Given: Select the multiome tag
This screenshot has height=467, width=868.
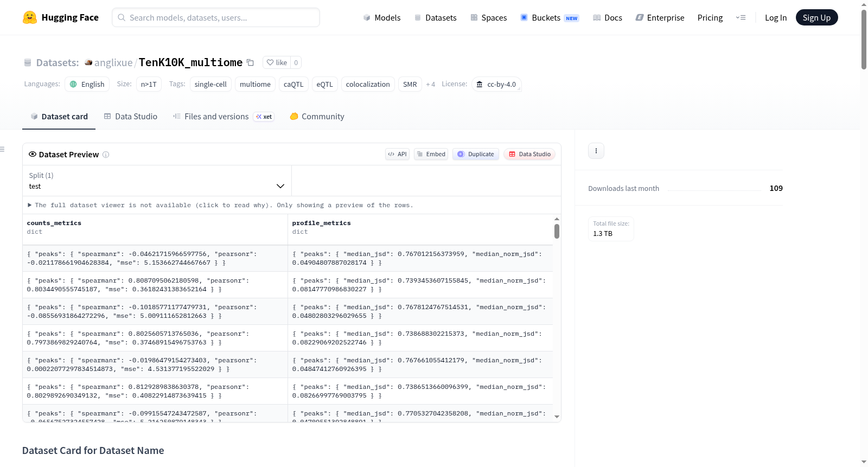Looking at the screenshot, I should click(255, 84).
